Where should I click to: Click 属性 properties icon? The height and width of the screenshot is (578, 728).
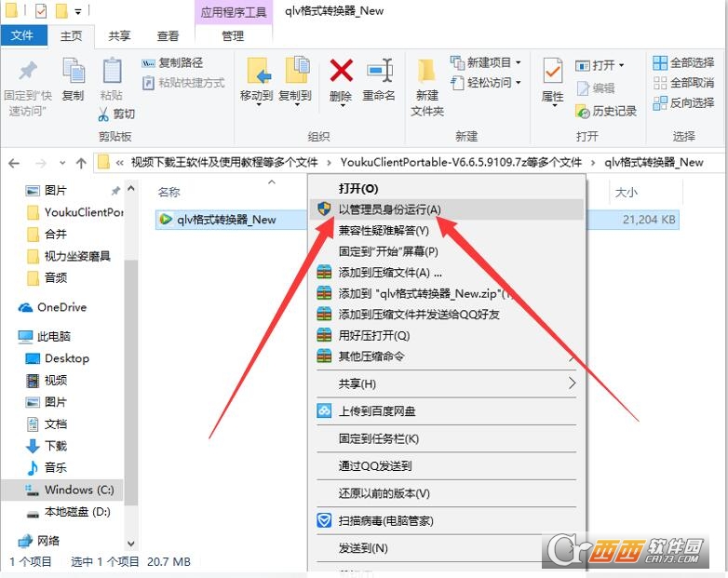coord(552,71)
